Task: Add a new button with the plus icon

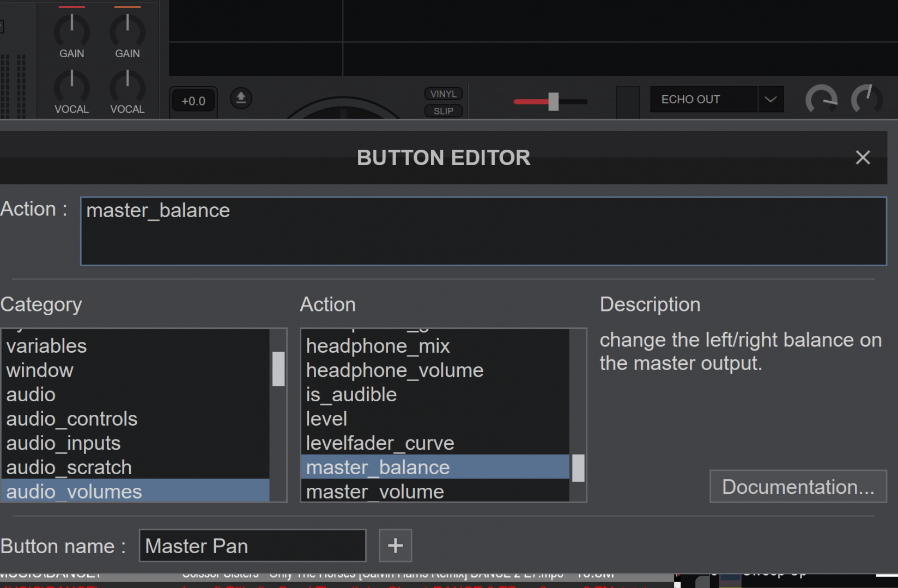Action: 395,546
